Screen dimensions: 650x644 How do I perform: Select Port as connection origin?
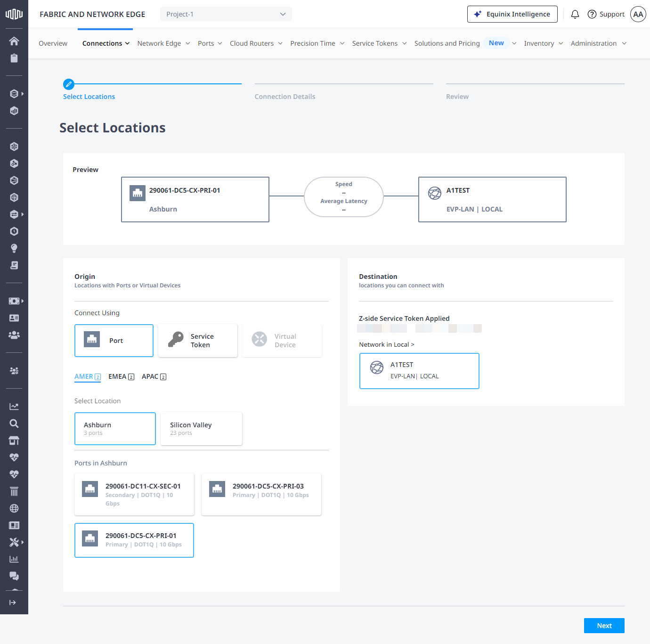click(114, 341)
